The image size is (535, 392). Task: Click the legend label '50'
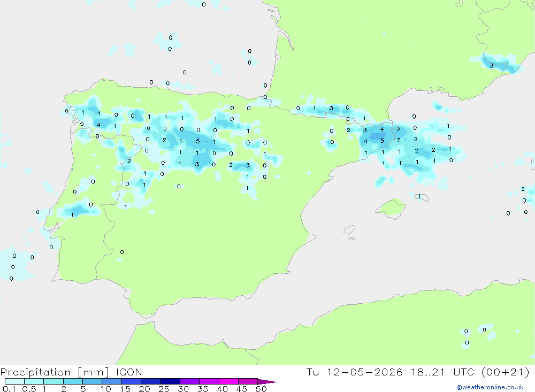pyautogui.click(x=261, y=389)
